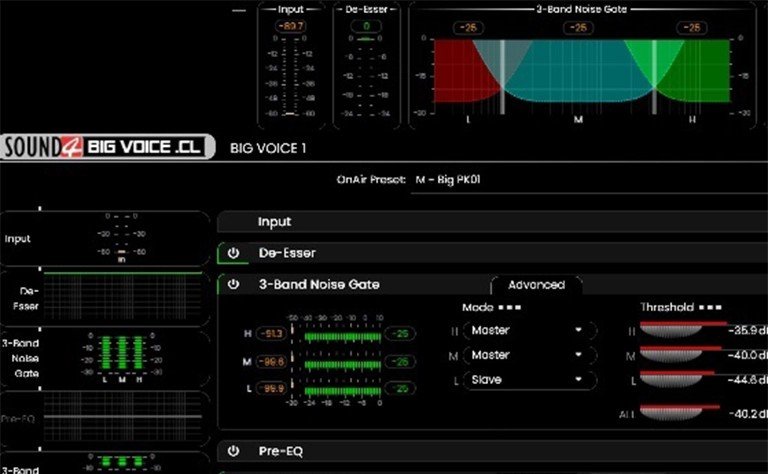Click the M band -25 gain readout
Viewport: 768px width, 474px height.
click(x=400, y=362)
